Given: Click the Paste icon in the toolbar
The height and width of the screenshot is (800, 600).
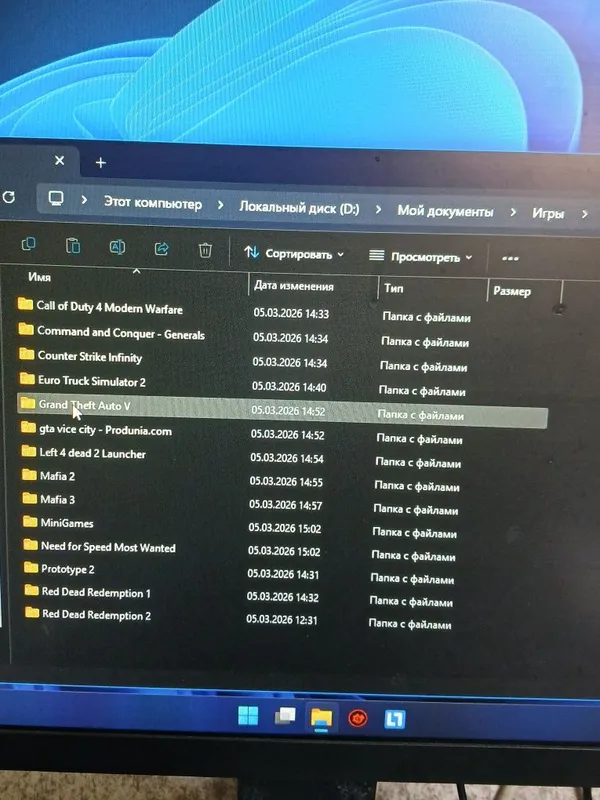Looking at the screenshot, I should click(73, 246).
